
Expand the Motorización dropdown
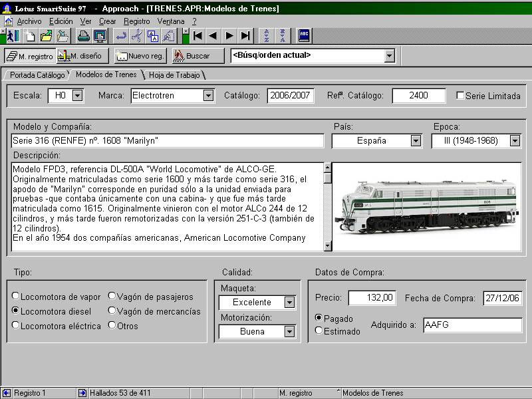(x=289, y=331)
